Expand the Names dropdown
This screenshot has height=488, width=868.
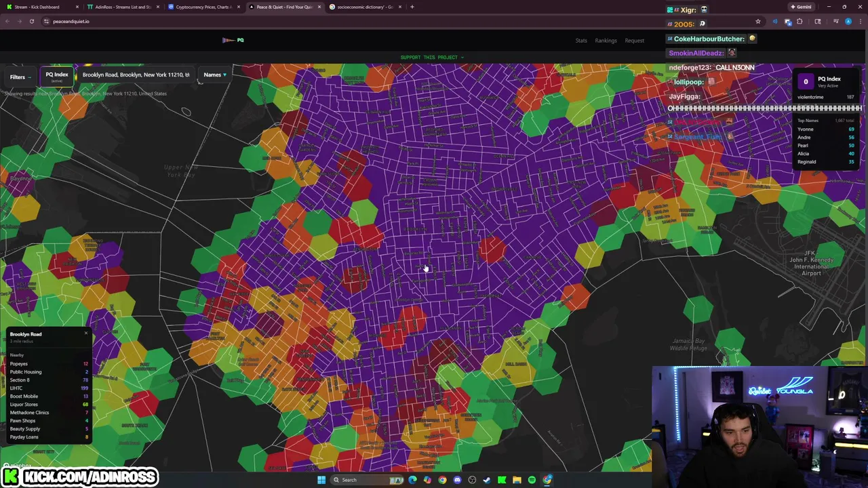215,75
